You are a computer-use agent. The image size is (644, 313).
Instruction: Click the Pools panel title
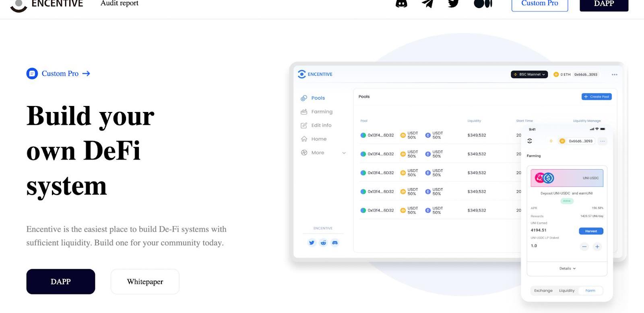(364, 97)
